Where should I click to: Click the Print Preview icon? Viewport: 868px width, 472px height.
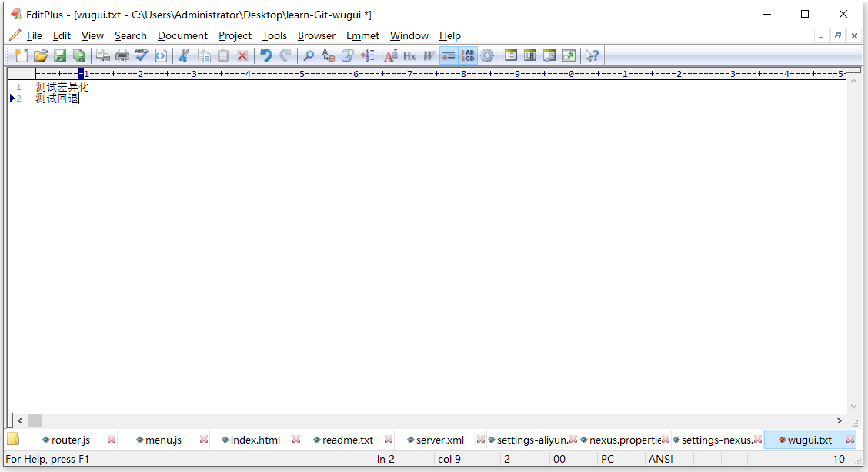point(102,55)
